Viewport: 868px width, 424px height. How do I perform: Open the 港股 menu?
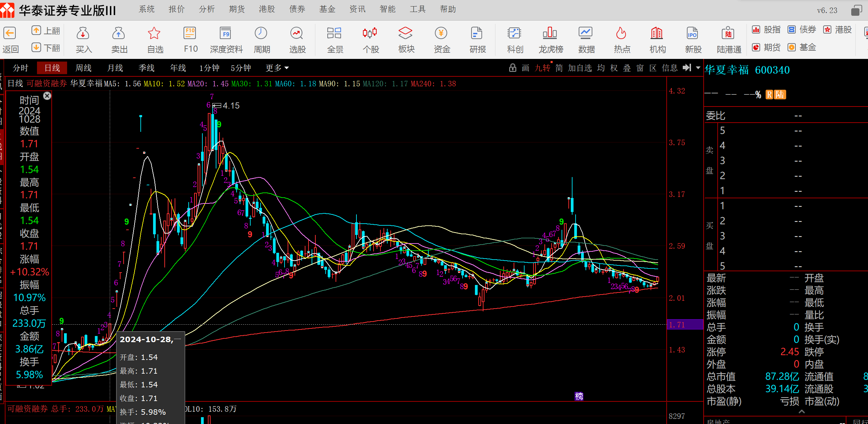267,9
